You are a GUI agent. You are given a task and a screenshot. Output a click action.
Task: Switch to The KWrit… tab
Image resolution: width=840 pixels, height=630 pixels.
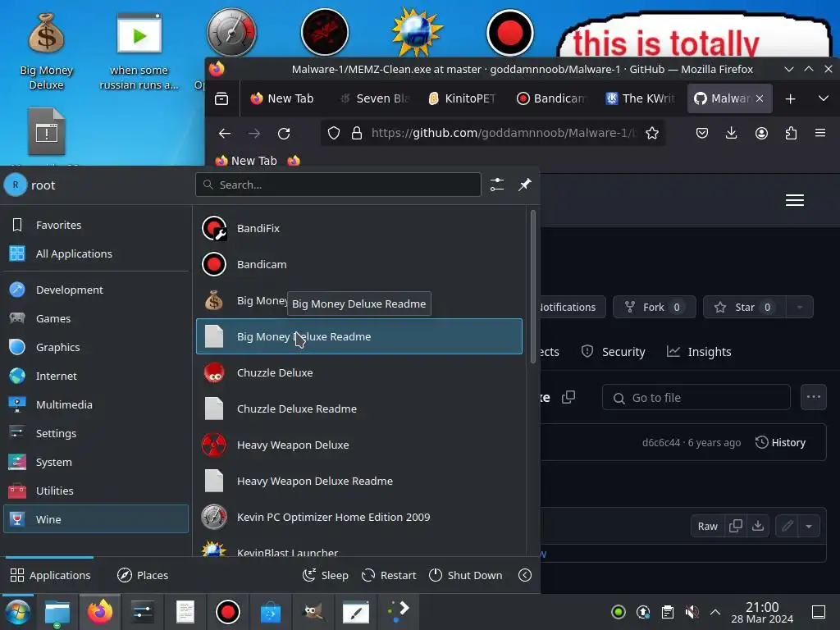[x=641, y=98]
